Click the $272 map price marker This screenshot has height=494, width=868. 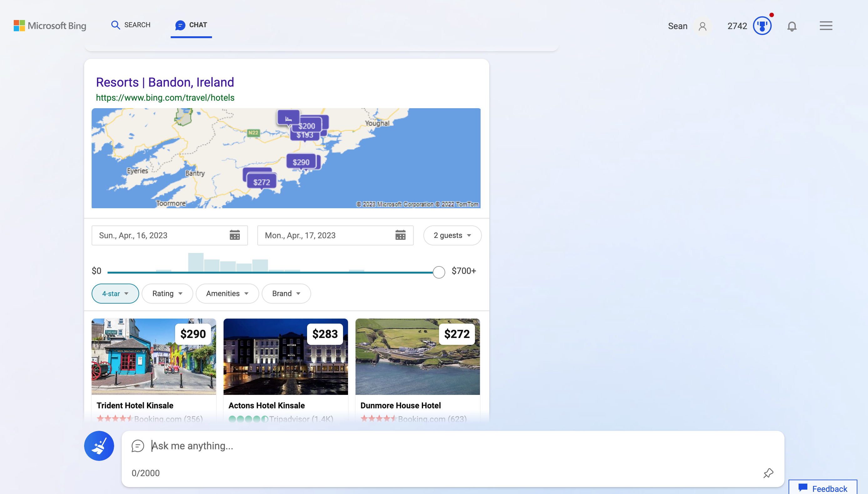[261, 182]
